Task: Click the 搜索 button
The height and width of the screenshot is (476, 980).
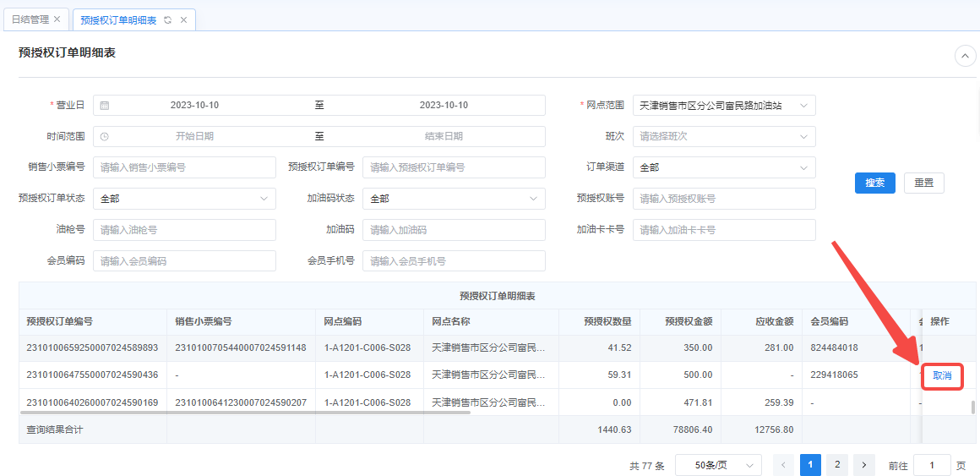Action: pyautogui.click(x=874, y=183)
